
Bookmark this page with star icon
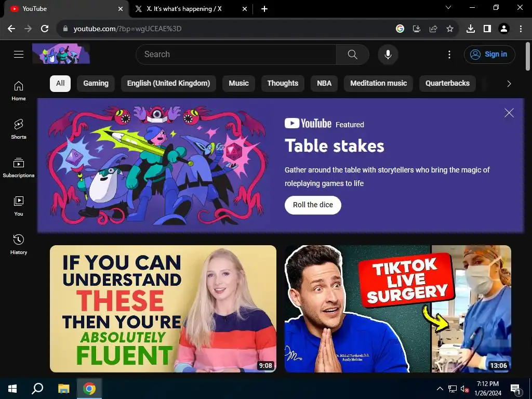(450, 29)
